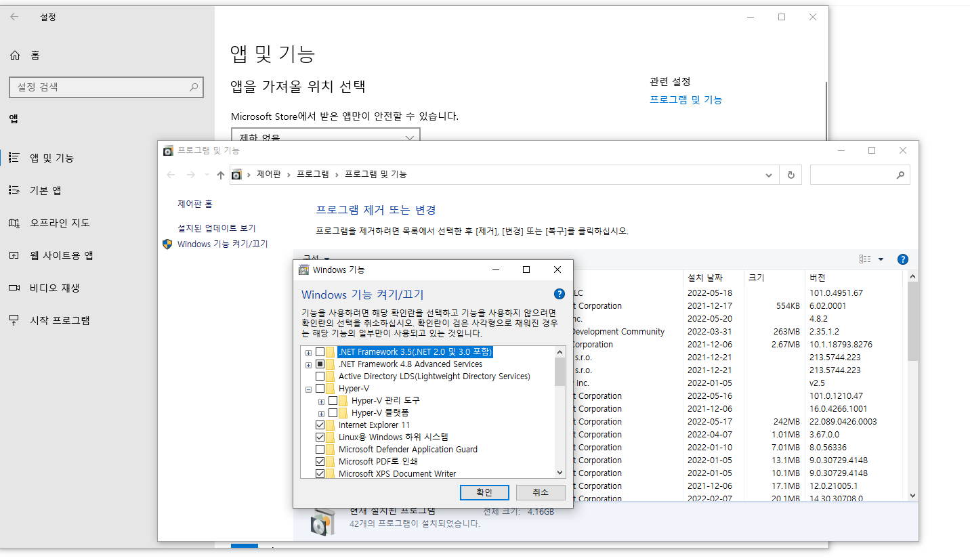Click the installed programs icon in the status area
This screenshot has height=560, width=970.
pyautogui.click(x=322, y=521)
